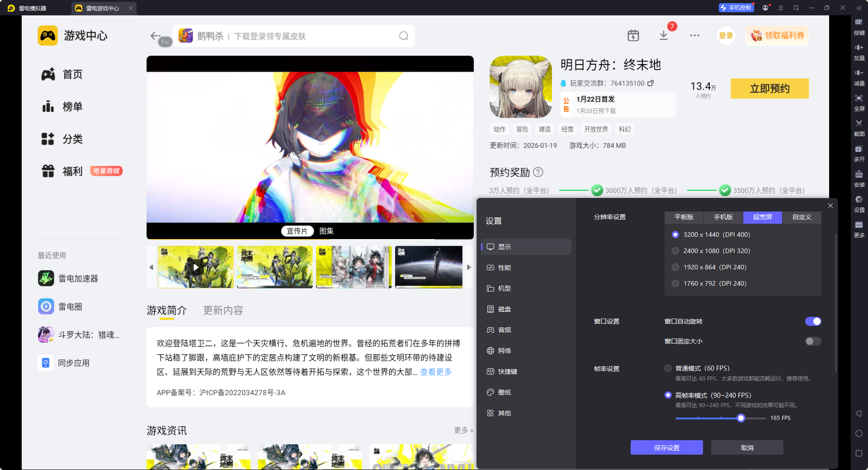The height and width of the screenshot is (470, 868).
Task: Click 取消 button in settings
Action: (x=747, y=447)
